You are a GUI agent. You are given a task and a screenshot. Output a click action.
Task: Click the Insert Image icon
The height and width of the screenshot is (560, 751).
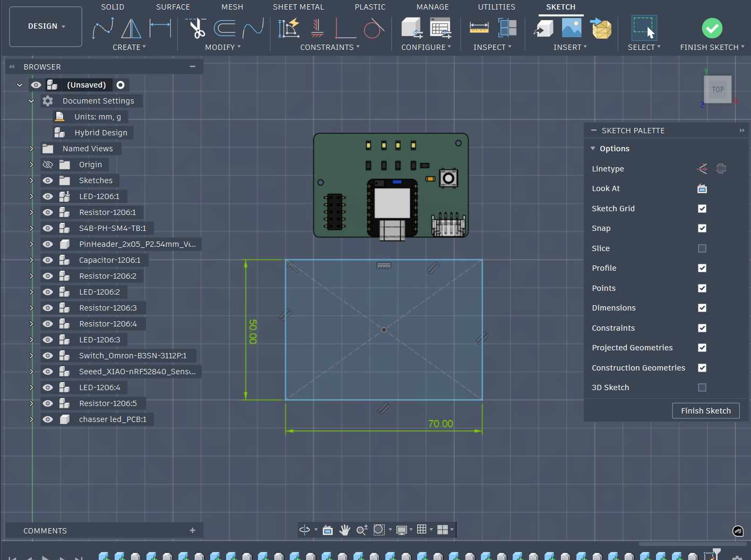[x=572, y=28]
